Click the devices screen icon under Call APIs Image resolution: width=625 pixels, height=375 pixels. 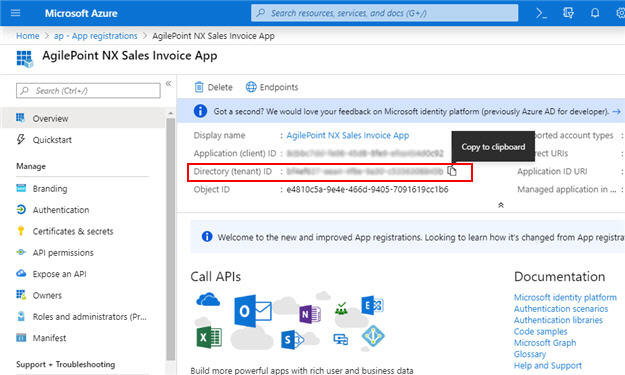pos(340,339)
